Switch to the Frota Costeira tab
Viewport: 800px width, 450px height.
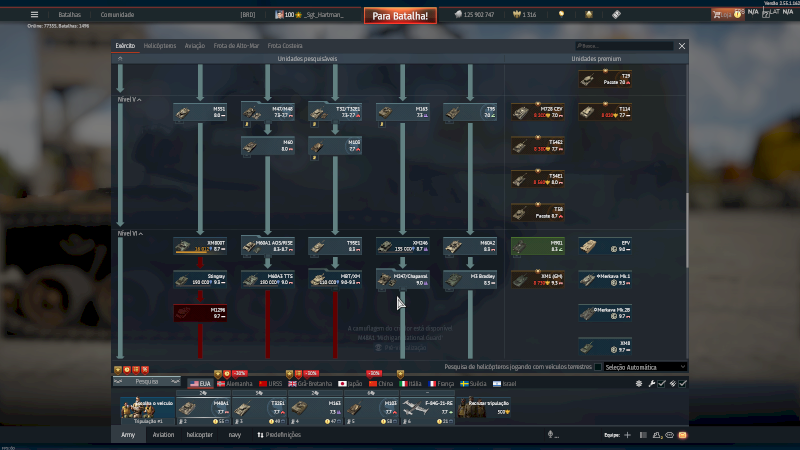tap(285, 46)
